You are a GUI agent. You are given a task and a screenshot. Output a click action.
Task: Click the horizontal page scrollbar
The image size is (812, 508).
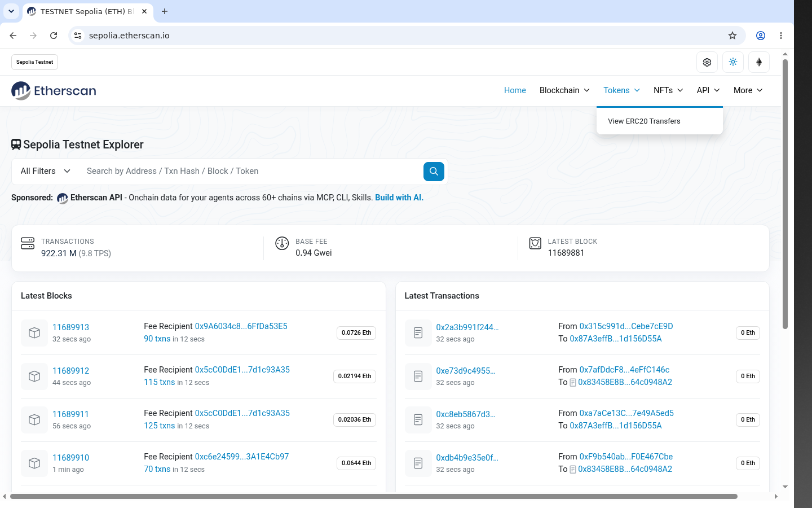point(374,497)
